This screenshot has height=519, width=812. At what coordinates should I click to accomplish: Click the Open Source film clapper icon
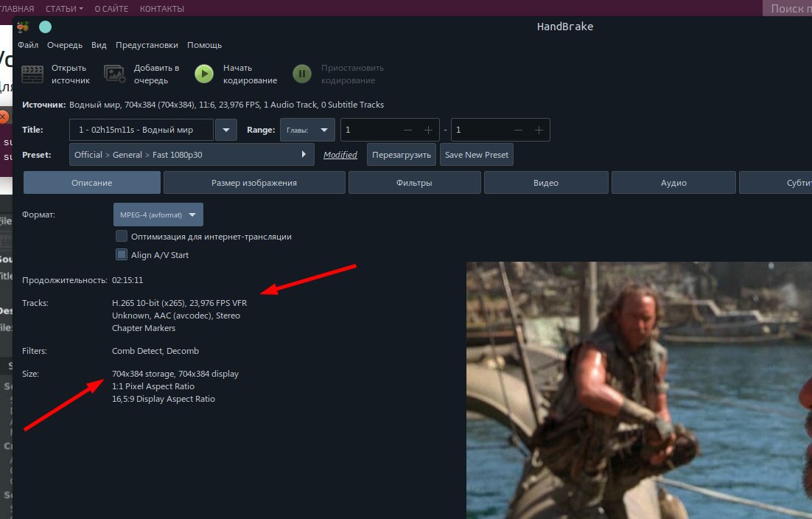(x=32, y=74)
